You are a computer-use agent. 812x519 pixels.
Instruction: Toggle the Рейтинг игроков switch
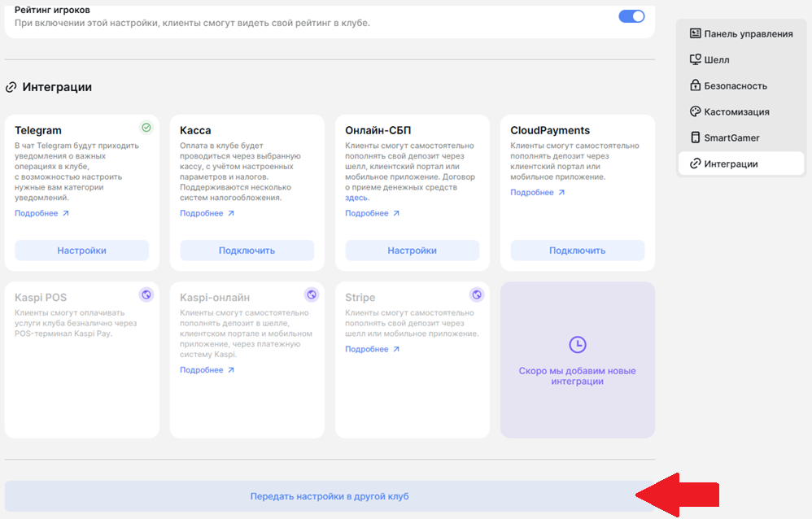tap(631, 16)
